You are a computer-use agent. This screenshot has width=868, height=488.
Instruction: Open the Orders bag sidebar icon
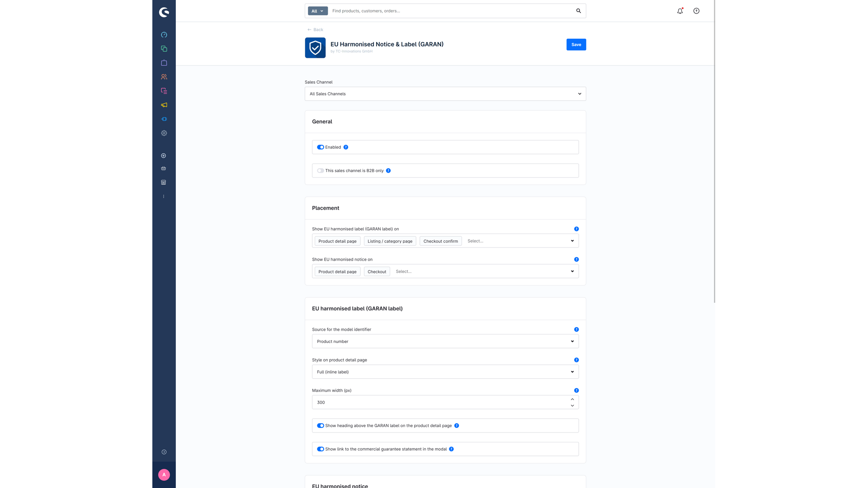pyautogui.click(x=164, y=63)
